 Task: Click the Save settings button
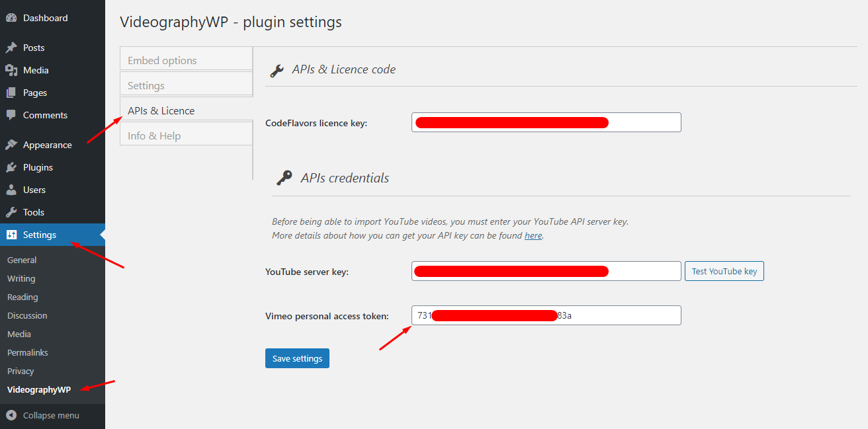point(297,358)
